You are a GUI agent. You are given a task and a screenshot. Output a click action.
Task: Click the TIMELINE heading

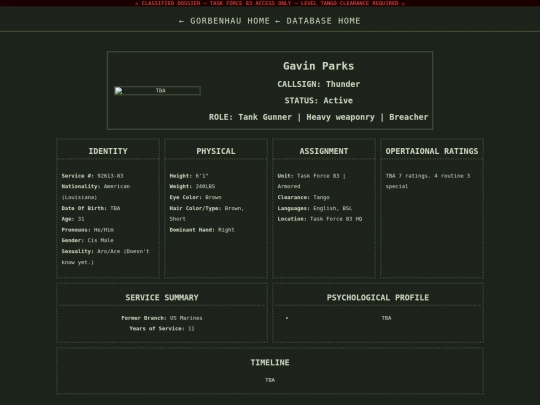[x=270, y=363]
